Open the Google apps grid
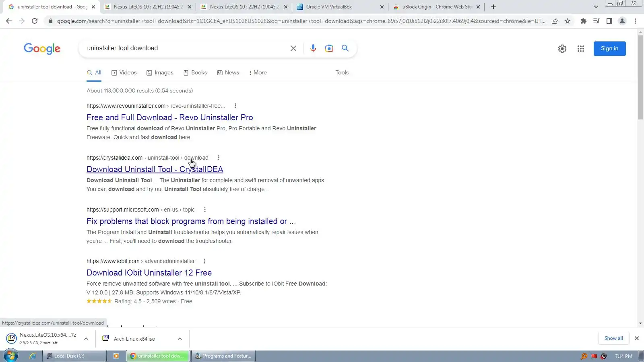644x362 pixels. point(580,49)
